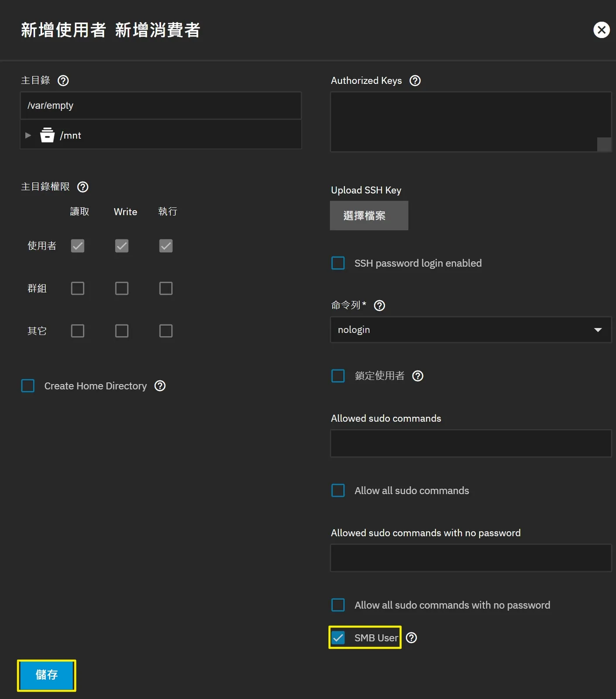
Task: Click the 儲存 save button
Action: click(47, 675)
